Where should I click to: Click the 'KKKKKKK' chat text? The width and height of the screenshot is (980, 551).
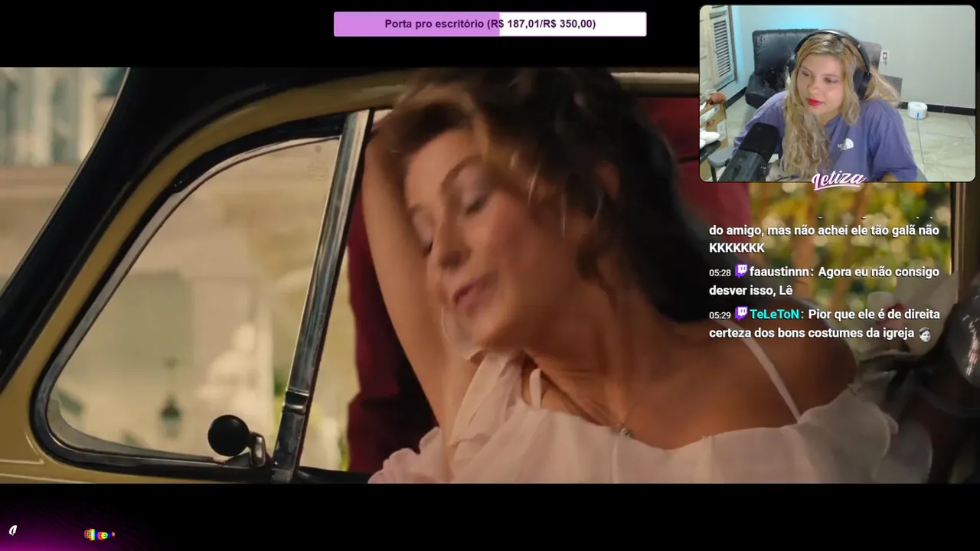point(737,249)
